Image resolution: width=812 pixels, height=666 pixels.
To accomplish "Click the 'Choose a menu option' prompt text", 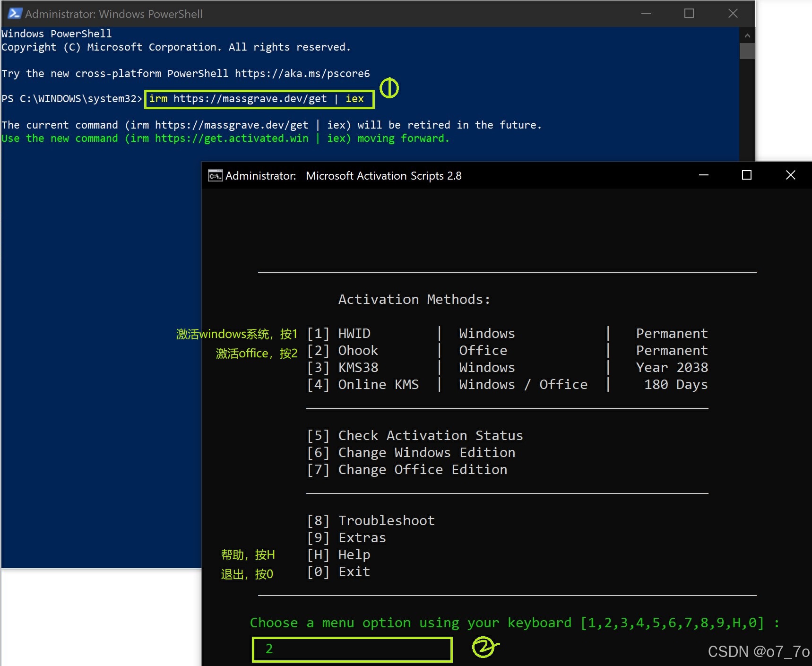I will 515,623.
